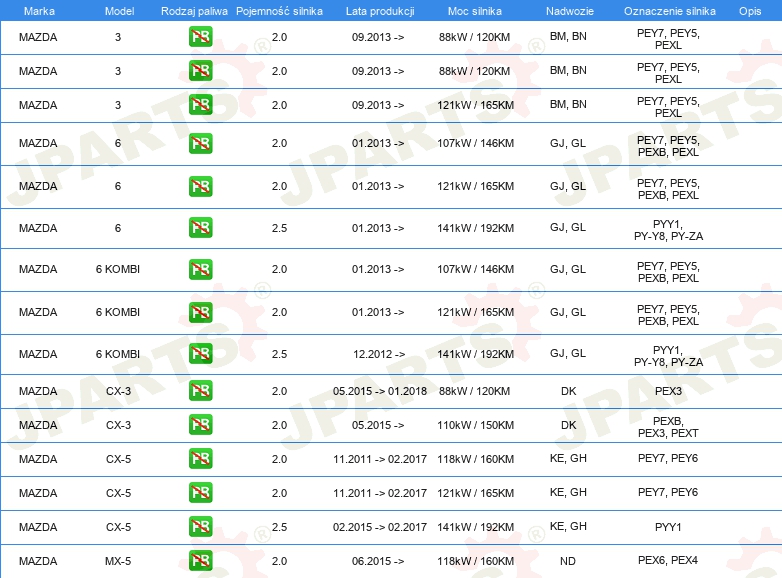The image size is (782, 578).
Task: Click the Nadwozie column header
Action: click(568, 10)
